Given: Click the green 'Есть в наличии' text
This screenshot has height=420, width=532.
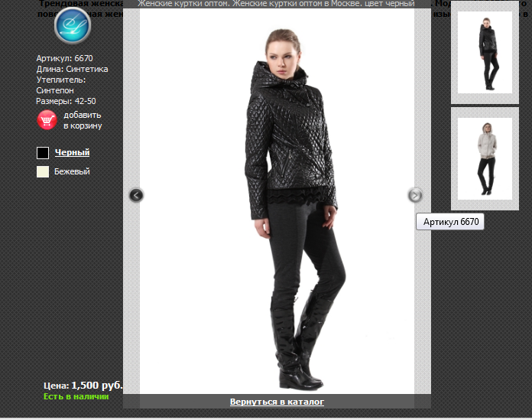Looking at the screenshot, I should pos(76,396).
